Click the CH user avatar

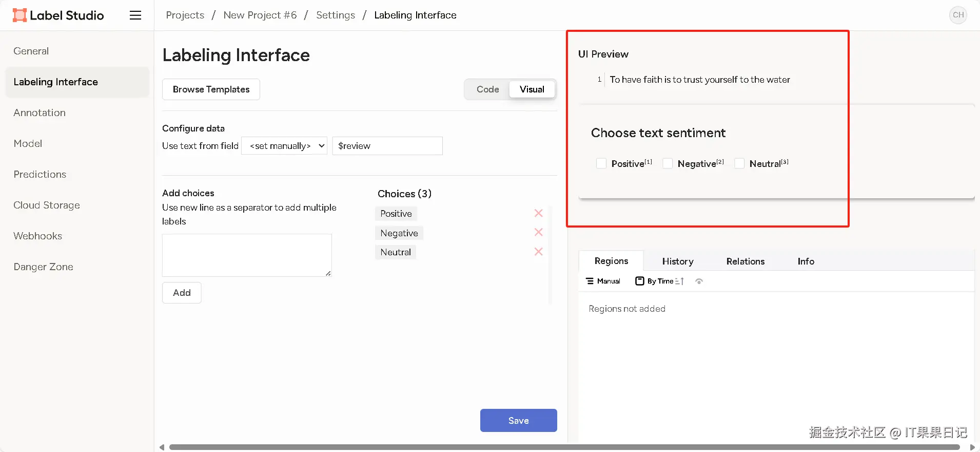point(958,15)
